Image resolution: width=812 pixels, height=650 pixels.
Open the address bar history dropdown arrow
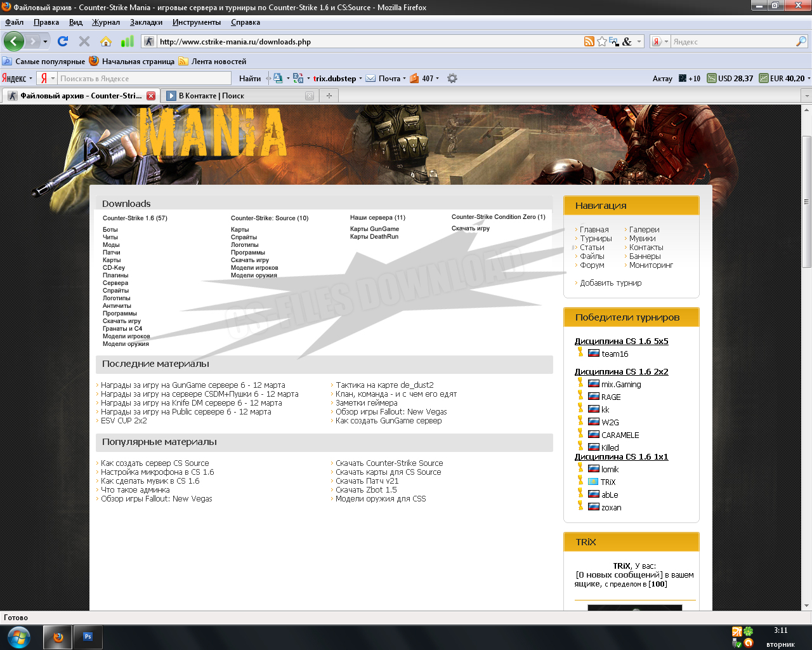tap(639, 41)
